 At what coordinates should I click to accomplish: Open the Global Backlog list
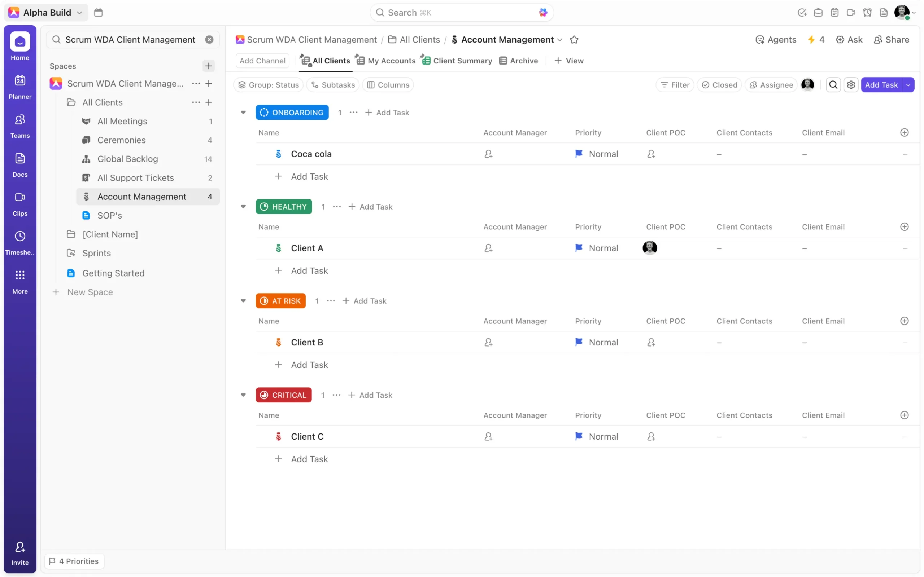tap(127, 159)
